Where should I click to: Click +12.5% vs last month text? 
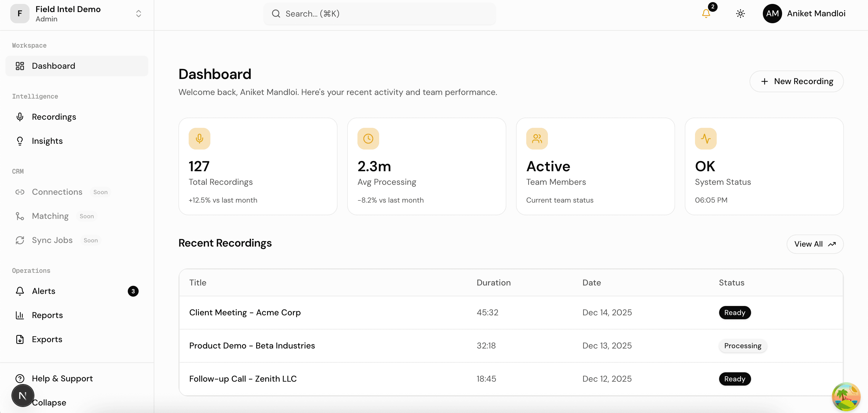(223, 200)
